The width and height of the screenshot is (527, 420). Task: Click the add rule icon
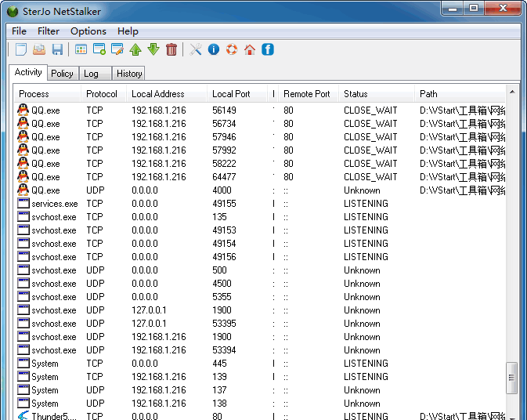pyautogui.click(x=99, y=49)
